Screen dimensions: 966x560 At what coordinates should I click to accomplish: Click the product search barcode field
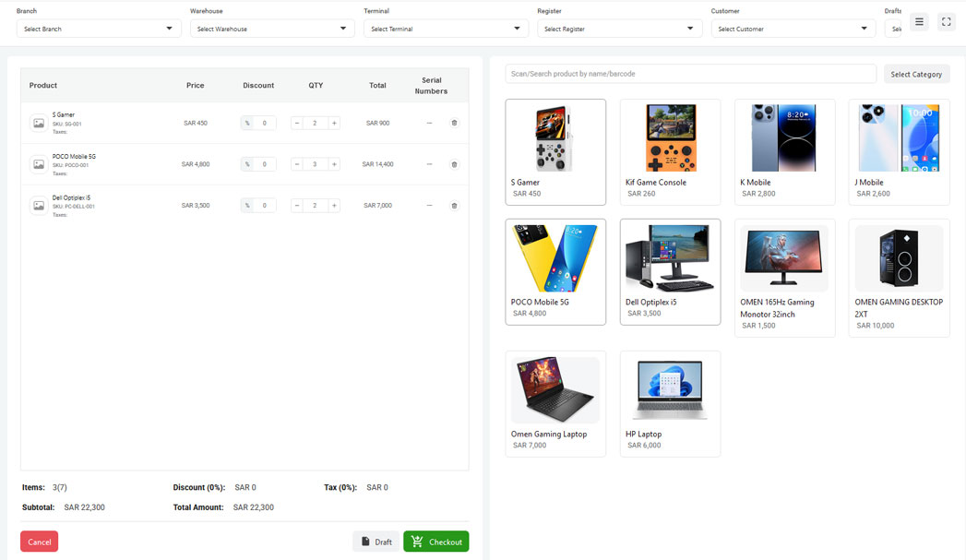tap(690, 74)
